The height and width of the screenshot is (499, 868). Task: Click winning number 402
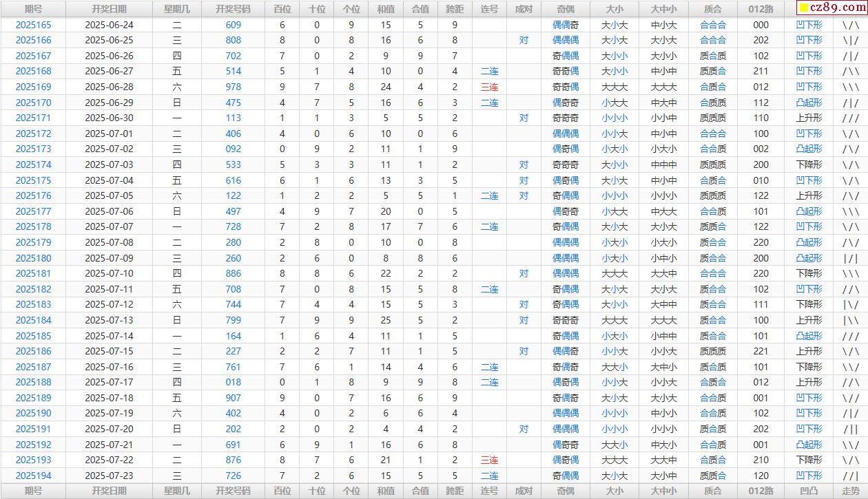tap(234, 413)
